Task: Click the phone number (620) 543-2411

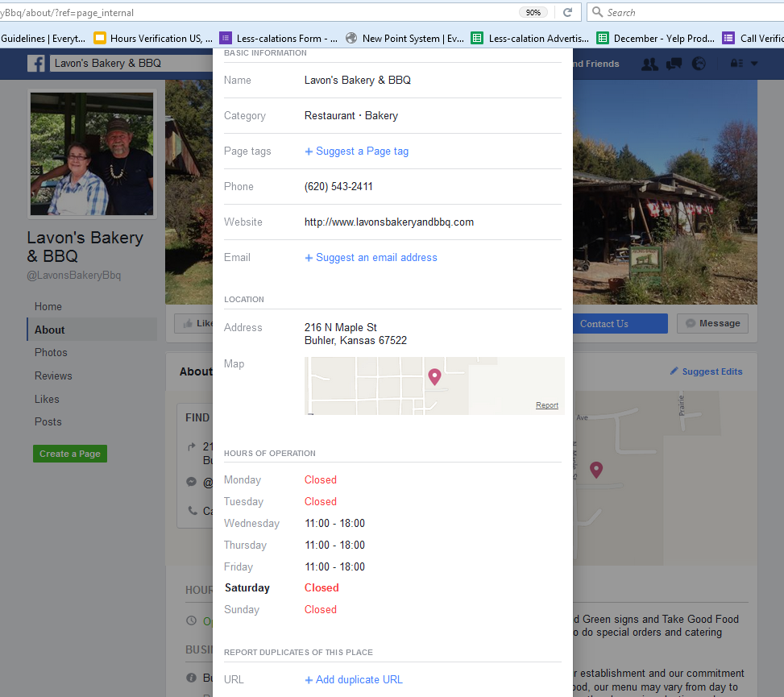Action: click(x=338, y=186)
